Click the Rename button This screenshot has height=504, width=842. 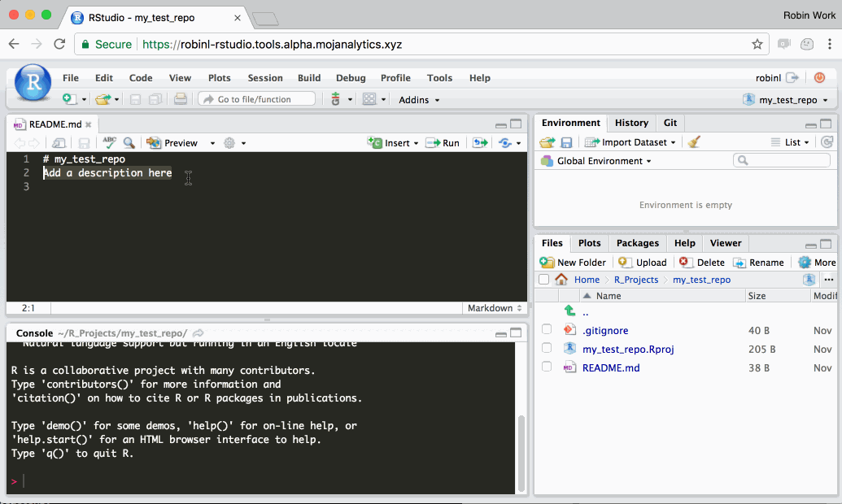tap(759, 263)
